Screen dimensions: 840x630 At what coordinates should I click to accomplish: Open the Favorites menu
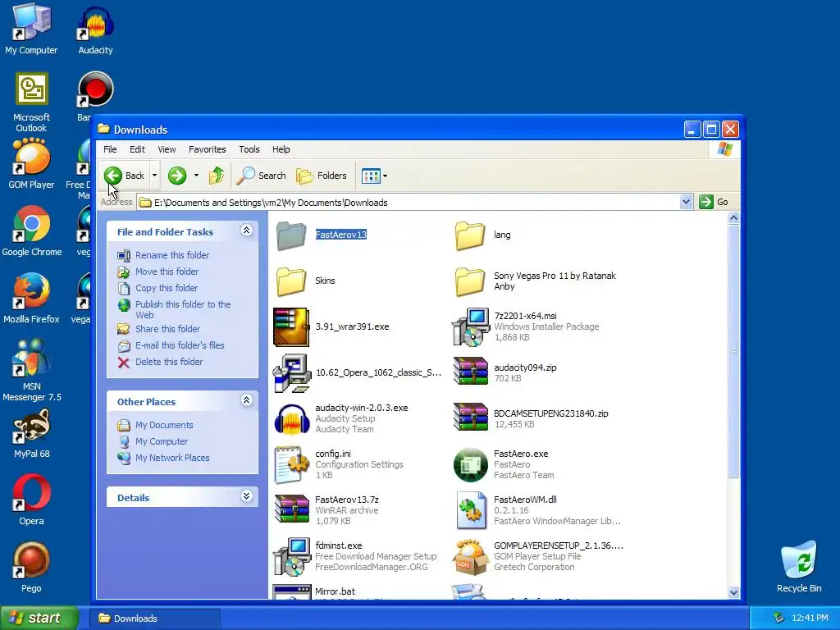(208, 149)
